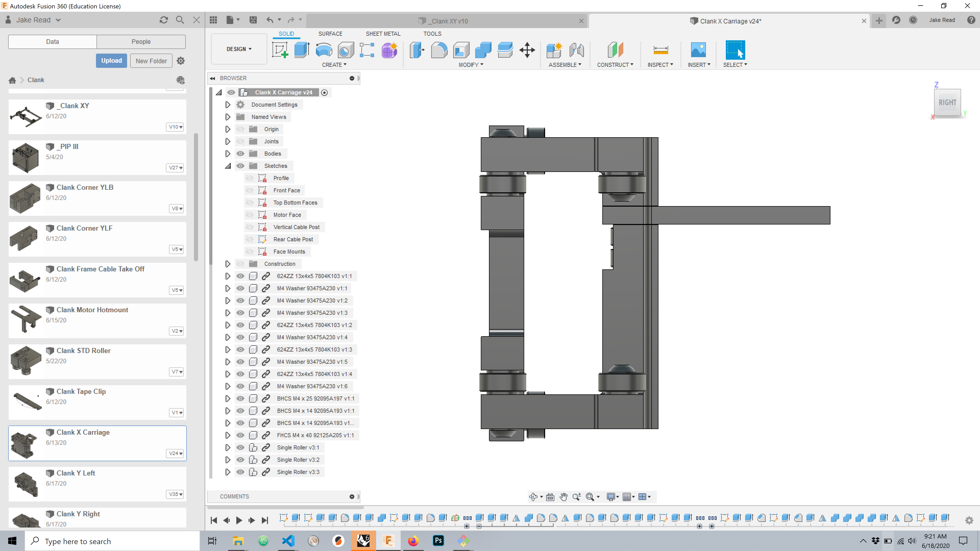This screenshot has height=551, width=980.
Task: Toggle visibility of Single Roller v3:2
Action: tap(240, 459)
